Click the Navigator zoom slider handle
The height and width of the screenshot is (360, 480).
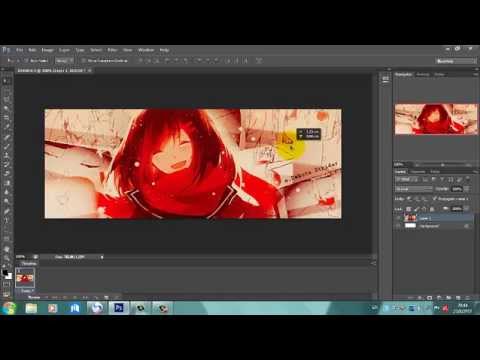pyautogui.click(x=443, y=165)
